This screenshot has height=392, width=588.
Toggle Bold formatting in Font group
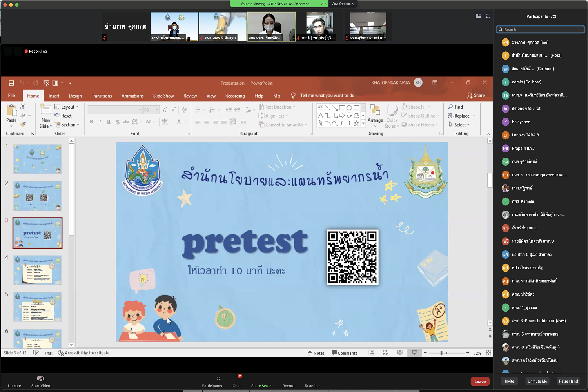(x=91, y=122)
